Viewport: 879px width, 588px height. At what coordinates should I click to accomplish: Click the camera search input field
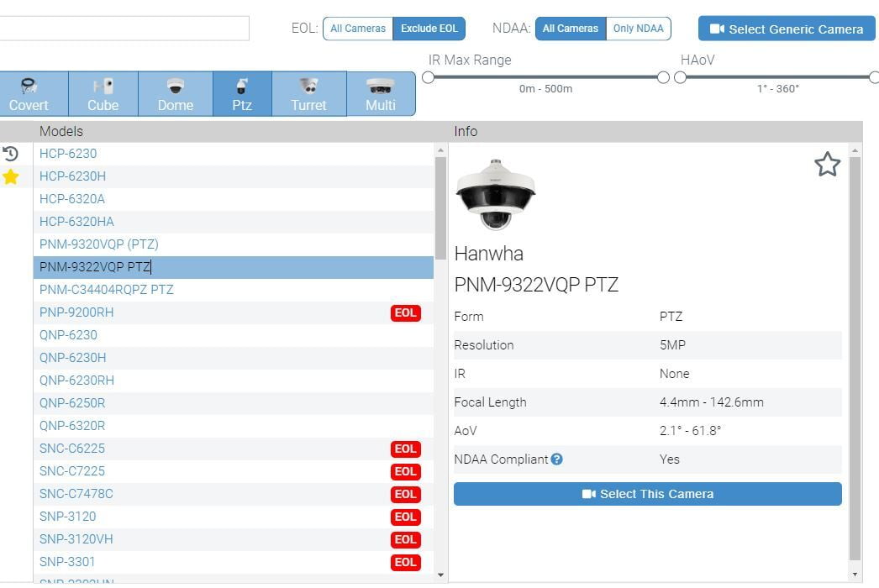pos(124,29)
